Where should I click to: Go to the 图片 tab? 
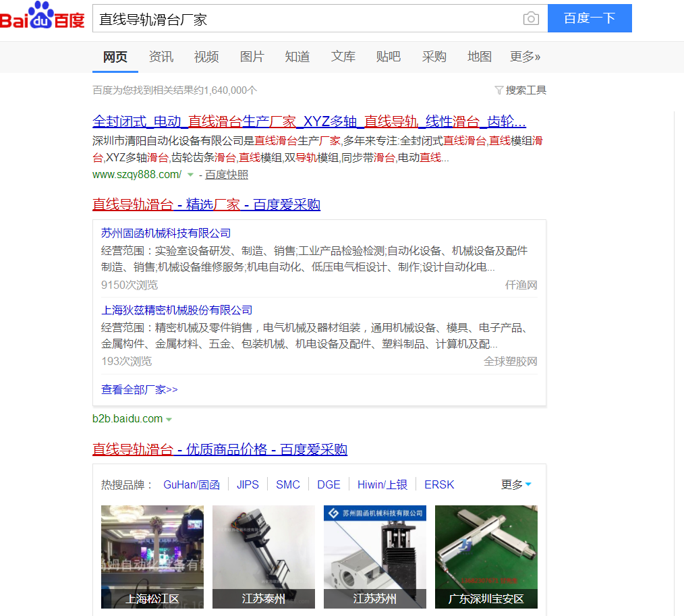[252, 57]
